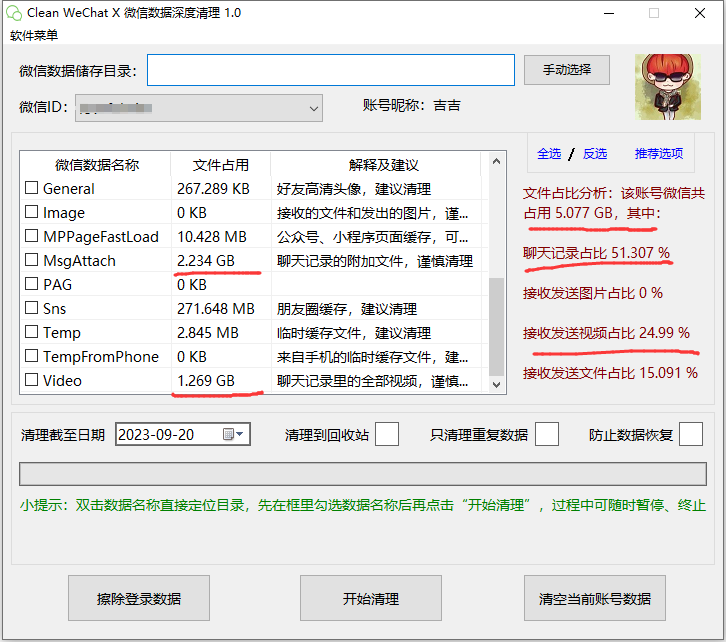
Task: Check the Sns checkbox
Action: click(x=31, y=307)
